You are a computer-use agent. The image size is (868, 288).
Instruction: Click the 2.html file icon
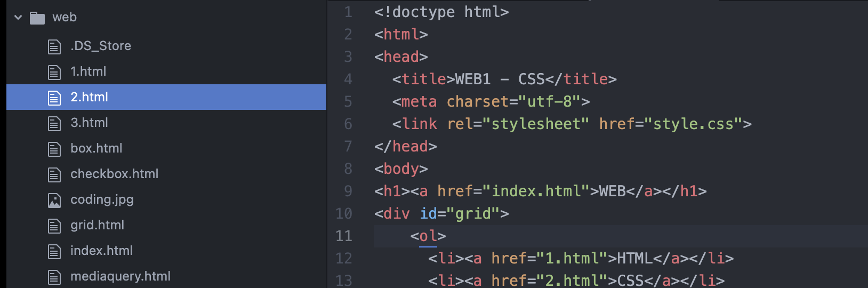54,98
